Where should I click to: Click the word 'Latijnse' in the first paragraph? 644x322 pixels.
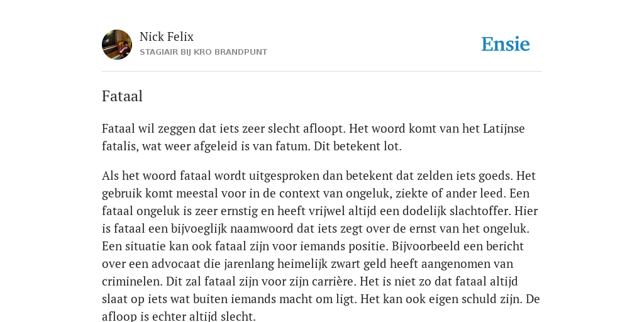[x=504, y=129]
